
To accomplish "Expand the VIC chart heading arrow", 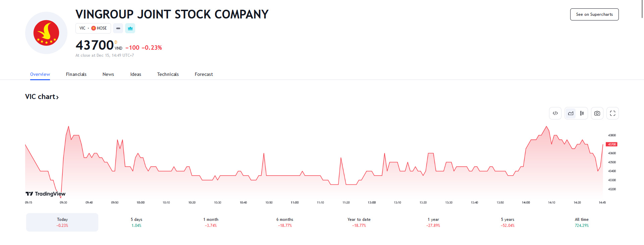I will pyautogui.click(x=57, y=97).
